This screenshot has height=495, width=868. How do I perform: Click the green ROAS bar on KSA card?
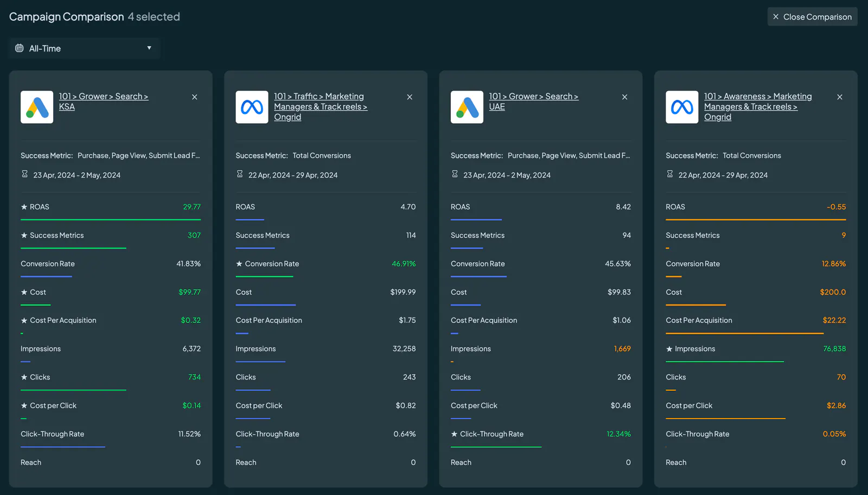[x=111, y=219]
